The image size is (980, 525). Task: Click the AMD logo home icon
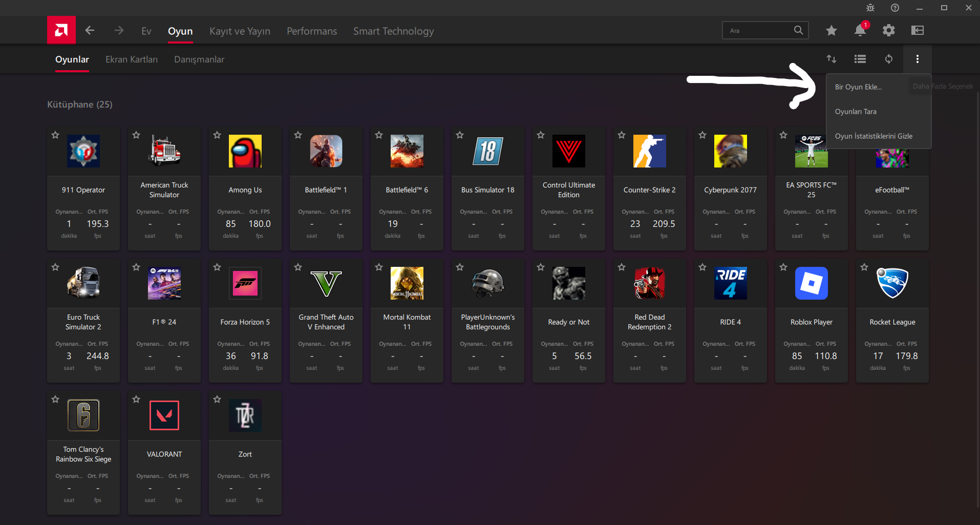pos(61,30)
